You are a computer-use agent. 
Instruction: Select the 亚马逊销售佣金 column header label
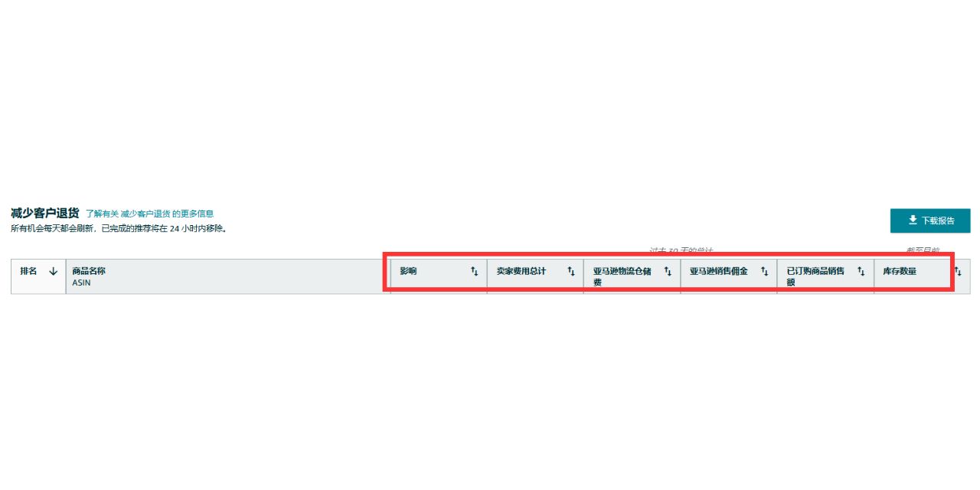pos(719,271)
